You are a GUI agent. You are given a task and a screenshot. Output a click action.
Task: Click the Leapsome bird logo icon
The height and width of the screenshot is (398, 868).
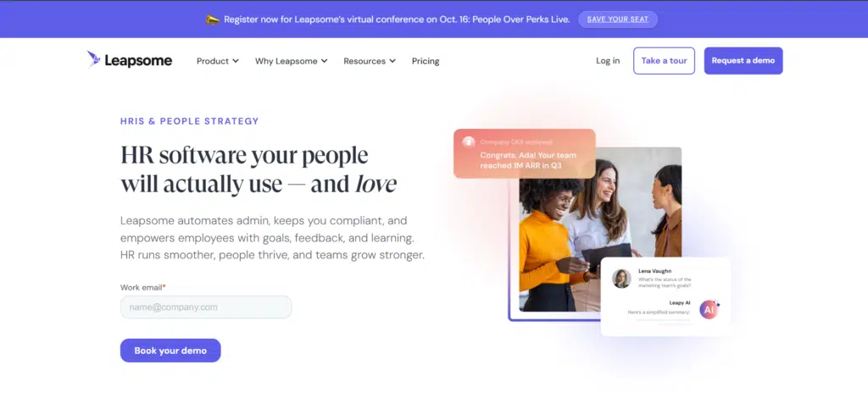pos(93,59)
